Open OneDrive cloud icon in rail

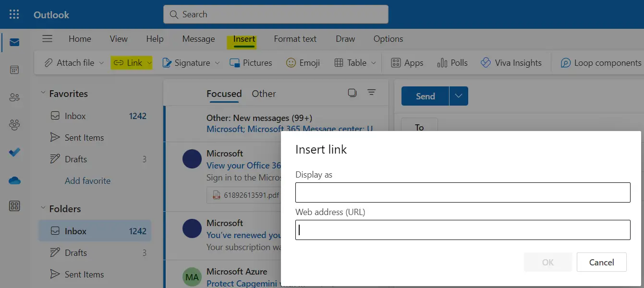(14, 180)
